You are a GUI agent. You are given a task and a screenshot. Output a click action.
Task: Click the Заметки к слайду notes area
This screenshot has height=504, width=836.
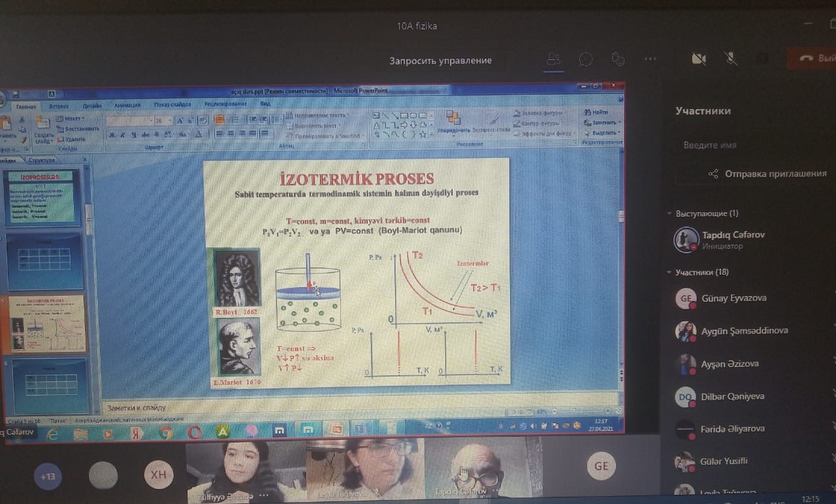(x=359, y=407)
